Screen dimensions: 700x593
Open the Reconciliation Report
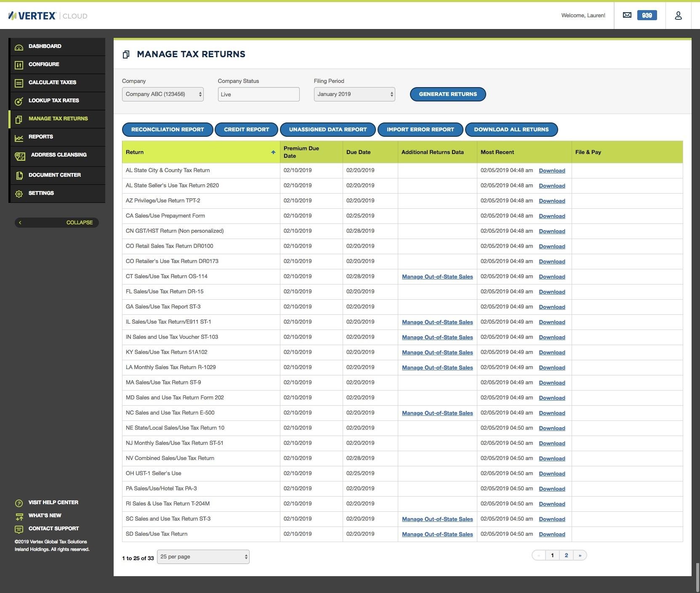[x=168, y=130]
